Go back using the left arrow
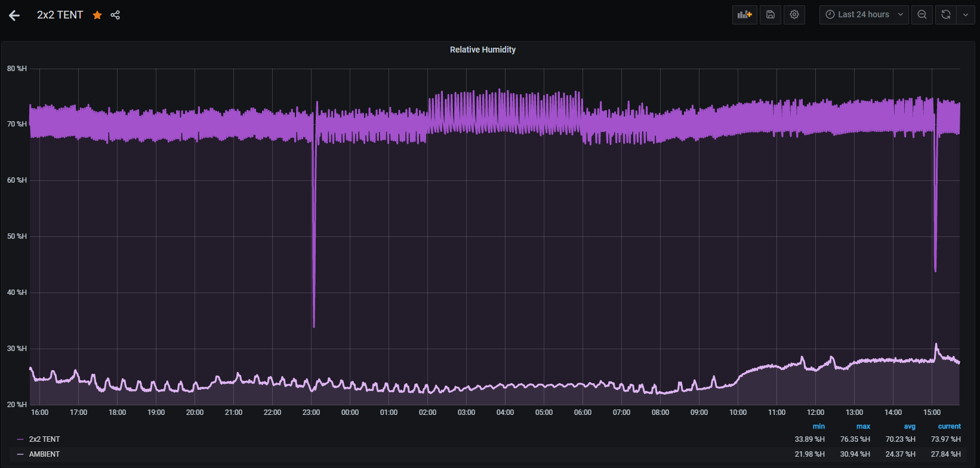Screen dimensions: 980x468 [x=14, y=16]
